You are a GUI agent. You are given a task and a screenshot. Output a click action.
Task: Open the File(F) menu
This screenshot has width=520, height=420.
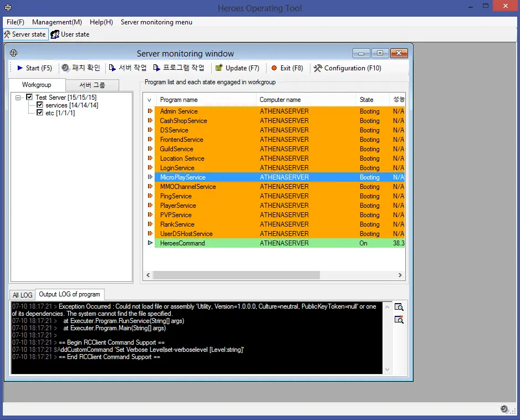click(16, 22)
